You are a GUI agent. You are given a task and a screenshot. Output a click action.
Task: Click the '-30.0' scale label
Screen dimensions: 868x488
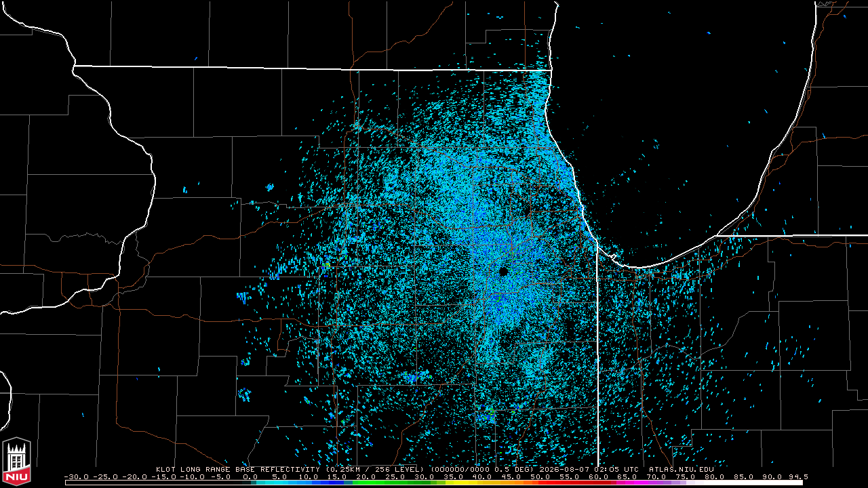click(x=77, y=476)
